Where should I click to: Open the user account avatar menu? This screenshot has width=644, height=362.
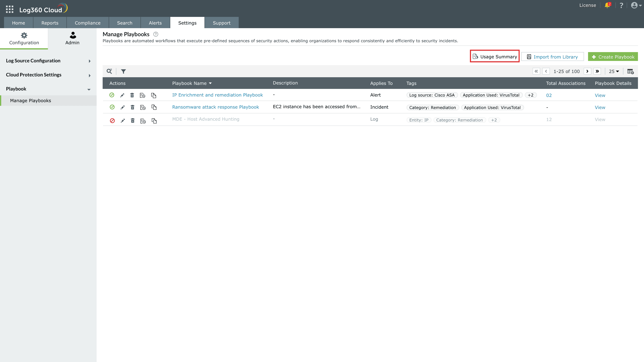pos(636,5)
